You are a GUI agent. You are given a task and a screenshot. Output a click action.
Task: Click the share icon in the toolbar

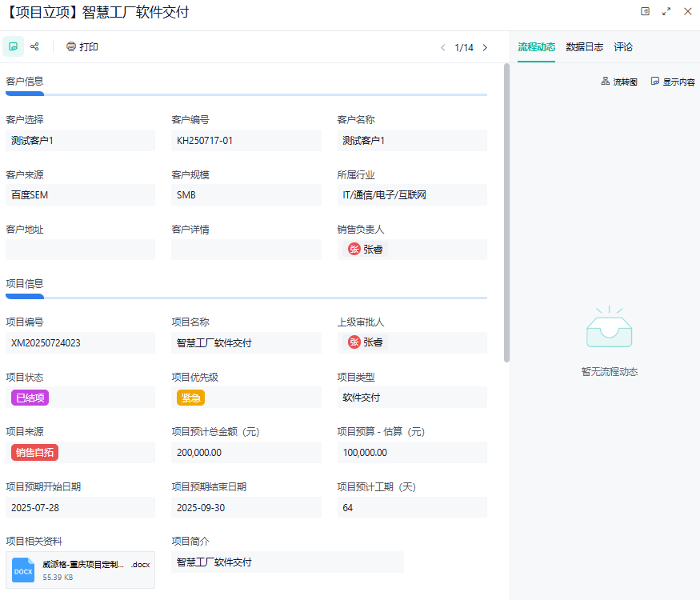tap(36, 46)
